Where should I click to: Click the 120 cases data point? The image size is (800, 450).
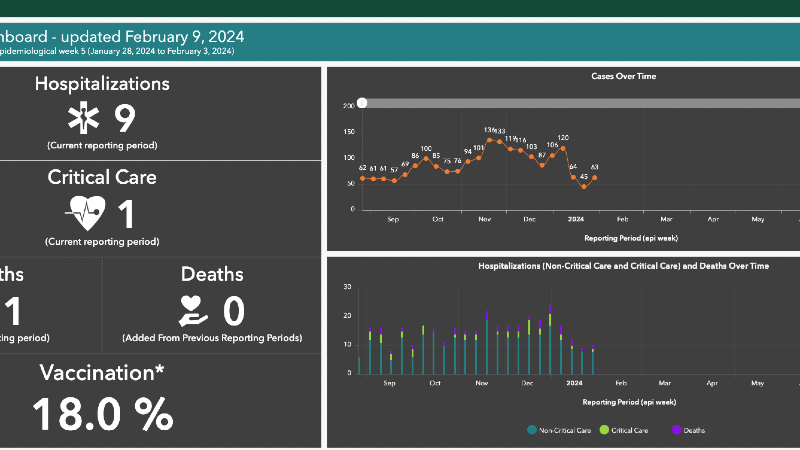[563, 148]
